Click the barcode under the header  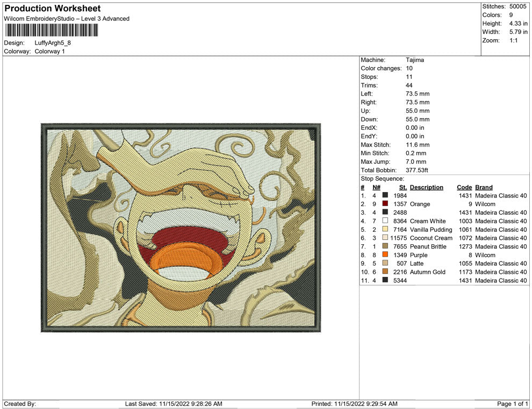(51, 31)
